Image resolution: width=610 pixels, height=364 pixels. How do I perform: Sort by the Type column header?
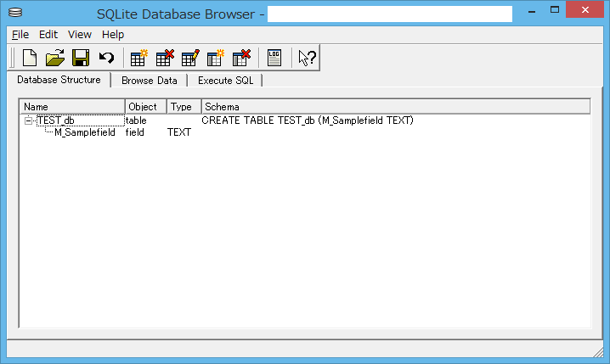point(184,106)
